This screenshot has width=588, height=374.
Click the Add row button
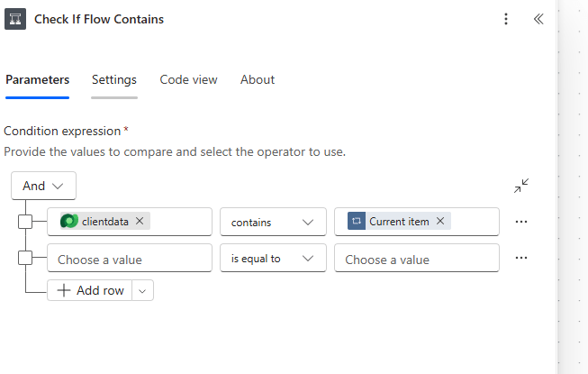pos(90,290)
